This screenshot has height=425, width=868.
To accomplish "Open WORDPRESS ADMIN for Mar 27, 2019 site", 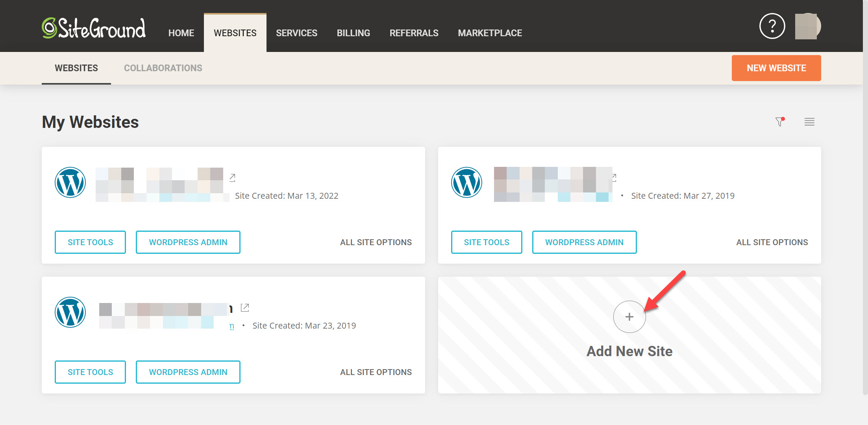I will 584,242.
